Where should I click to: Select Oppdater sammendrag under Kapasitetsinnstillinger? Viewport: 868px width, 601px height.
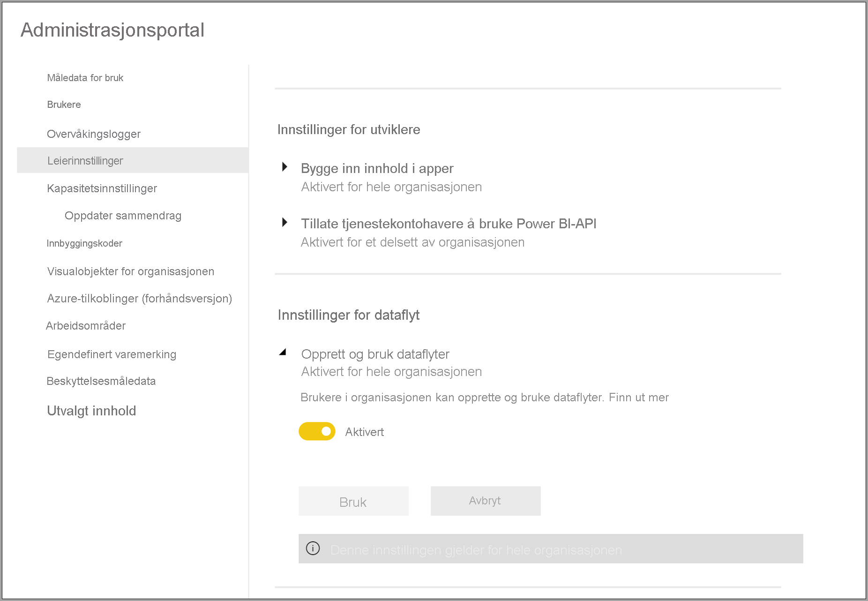[122, 216]
